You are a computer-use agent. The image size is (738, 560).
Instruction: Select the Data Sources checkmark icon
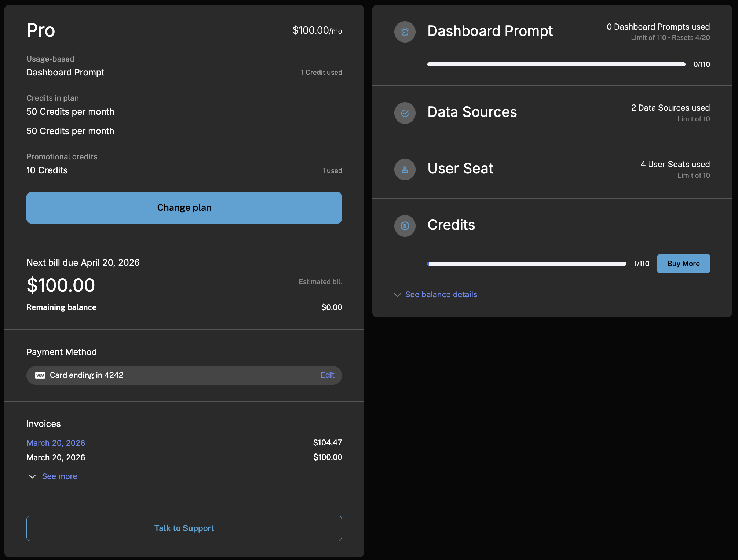click(405, 113)
